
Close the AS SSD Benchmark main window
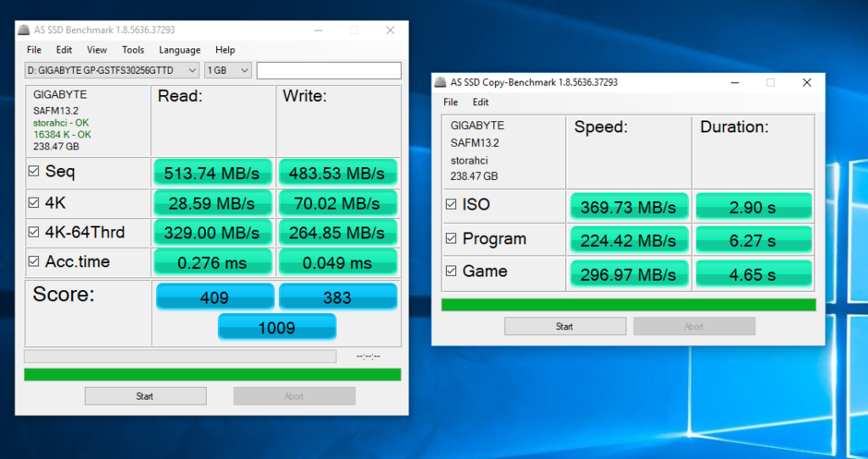(390, 30)
